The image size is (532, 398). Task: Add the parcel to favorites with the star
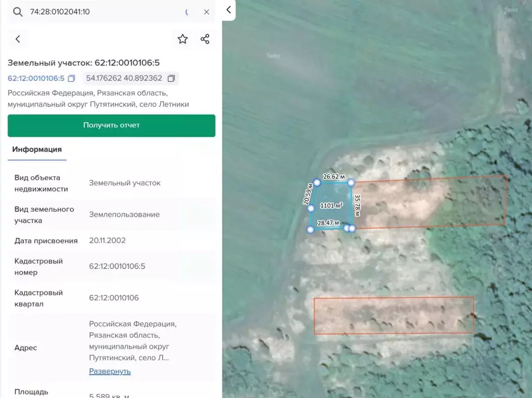click(182, 39)
